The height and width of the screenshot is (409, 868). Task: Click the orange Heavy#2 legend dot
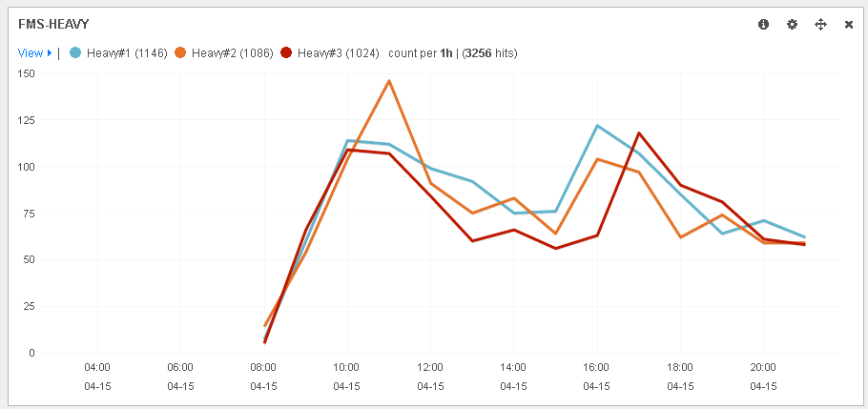click(x=181, y=53)
